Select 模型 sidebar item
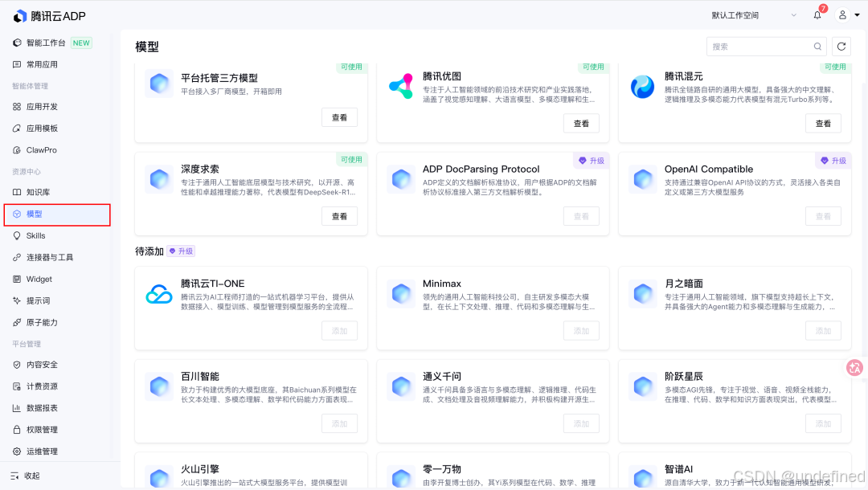The height and width of the screenshot is (490, 868). click(57, 214)
